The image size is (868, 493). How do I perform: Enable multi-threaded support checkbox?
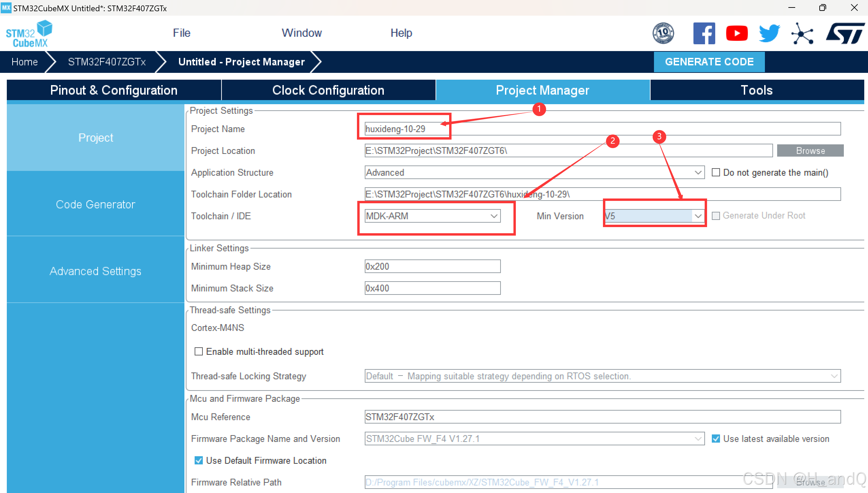click(x=199, y=351)
